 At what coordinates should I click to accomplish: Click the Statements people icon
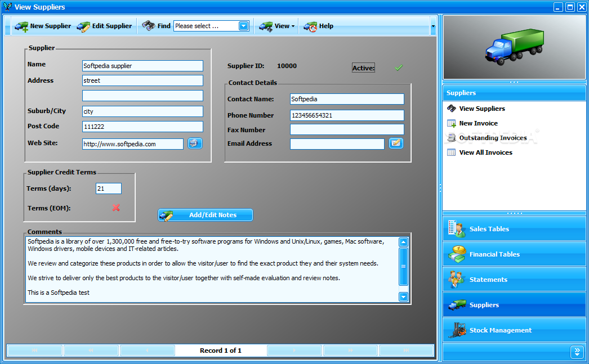point(457,280)
